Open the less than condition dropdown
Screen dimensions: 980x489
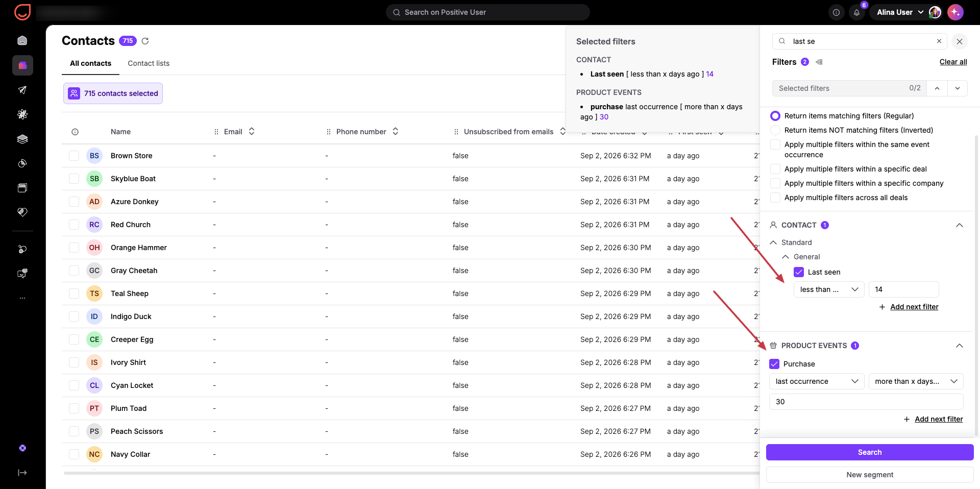pos(829,289)
